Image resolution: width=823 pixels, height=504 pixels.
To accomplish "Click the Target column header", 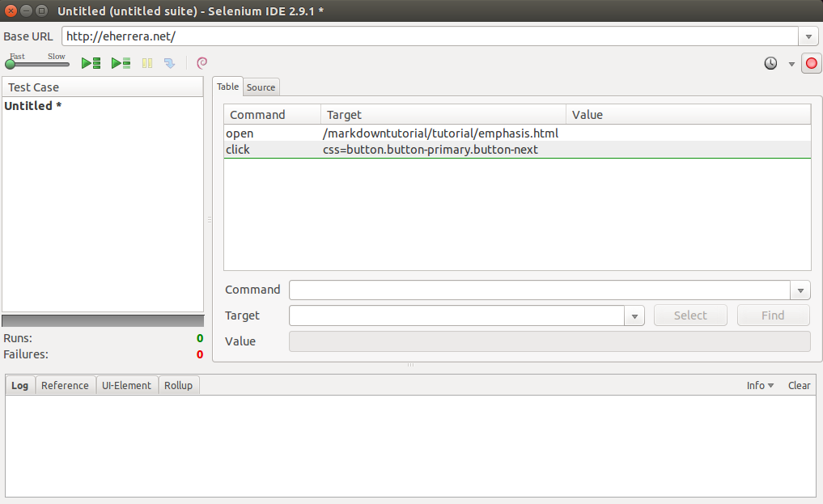I will click(x=443, y=114).
